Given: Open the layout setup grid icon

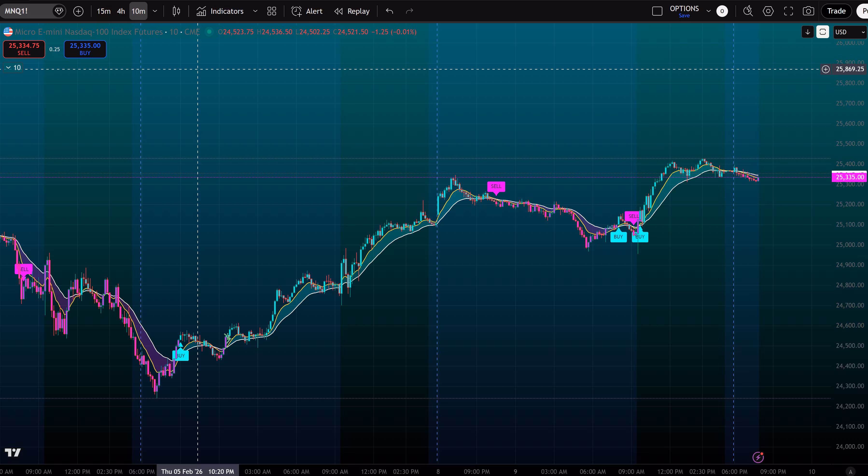Looking at the screenshot, I should click(272, 11).
